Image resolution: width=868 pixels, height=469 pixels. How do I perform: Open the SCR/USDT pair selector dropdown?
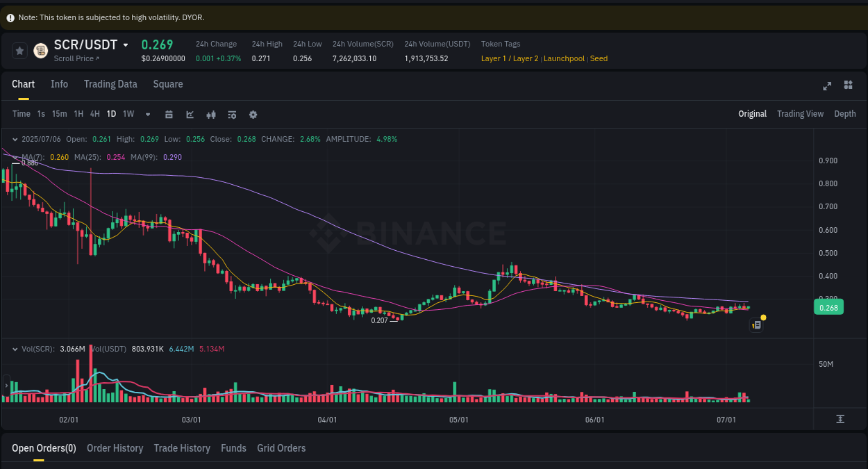tap(125, 44)
